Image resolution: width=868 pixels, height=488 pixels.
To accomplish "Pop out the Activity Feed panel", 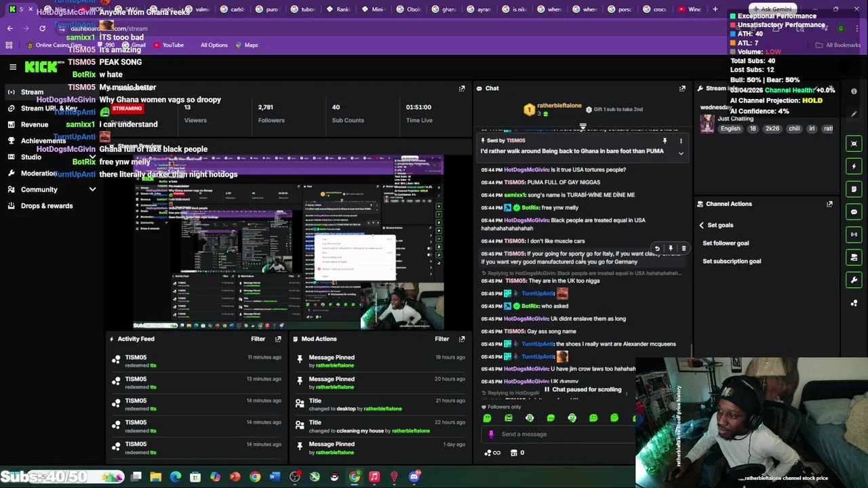I will [x=278, y=339].
